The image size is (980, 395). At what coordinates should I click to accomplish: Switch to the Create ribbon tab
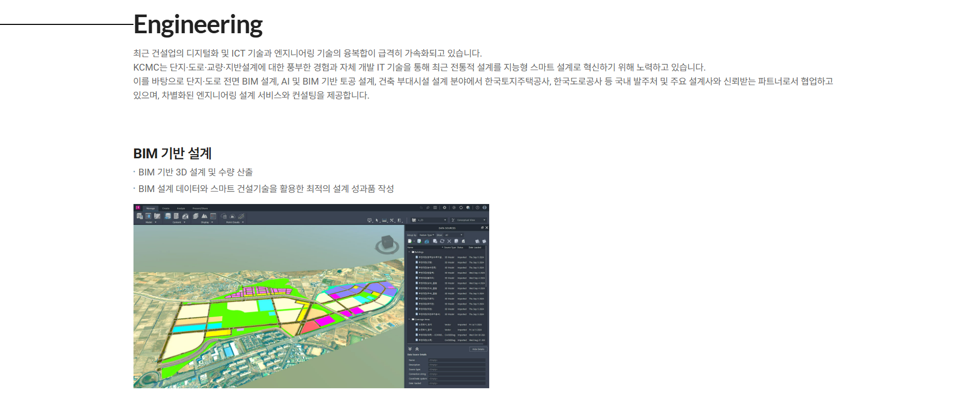(x=166, y=208)
